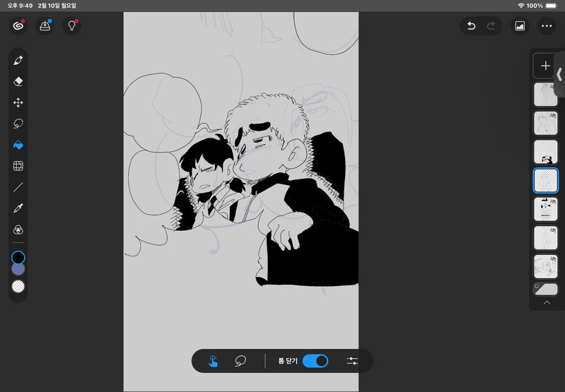Select the highlighted active layer thumbnail

pyautogui.click(x=545, y=180)
